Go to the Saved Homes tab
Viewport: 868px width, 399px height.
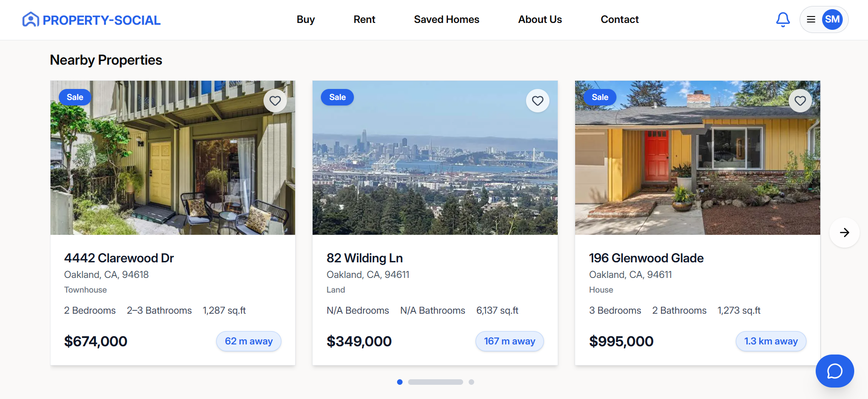(447, 19)
